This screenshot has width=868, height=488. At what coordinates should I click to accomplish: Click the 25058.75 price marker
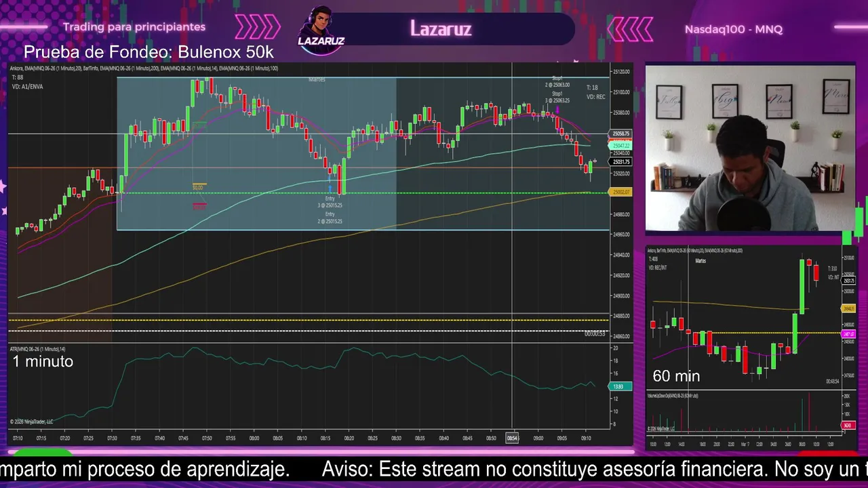[x=620, y=134]
